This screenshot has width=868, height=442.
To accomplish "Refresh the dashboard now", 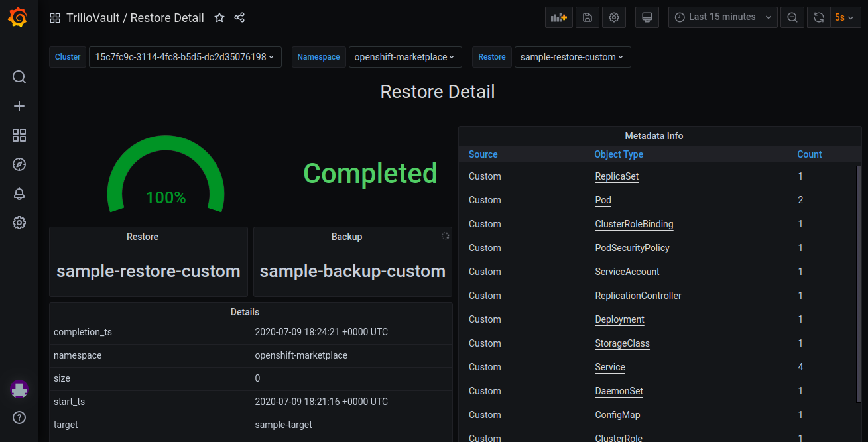I will pyautogui.click(x=819, y=17).
